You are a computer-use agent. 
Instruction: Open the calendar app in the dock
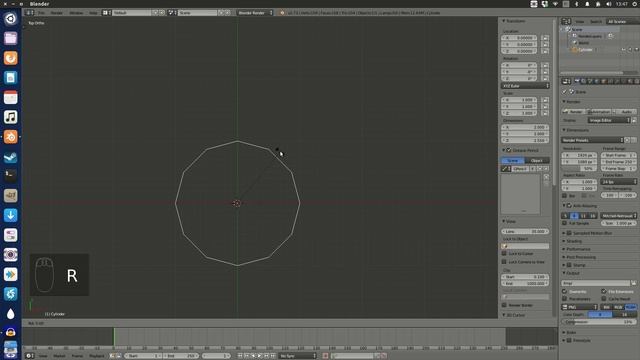pyautogui.click(x=11, y=98)
